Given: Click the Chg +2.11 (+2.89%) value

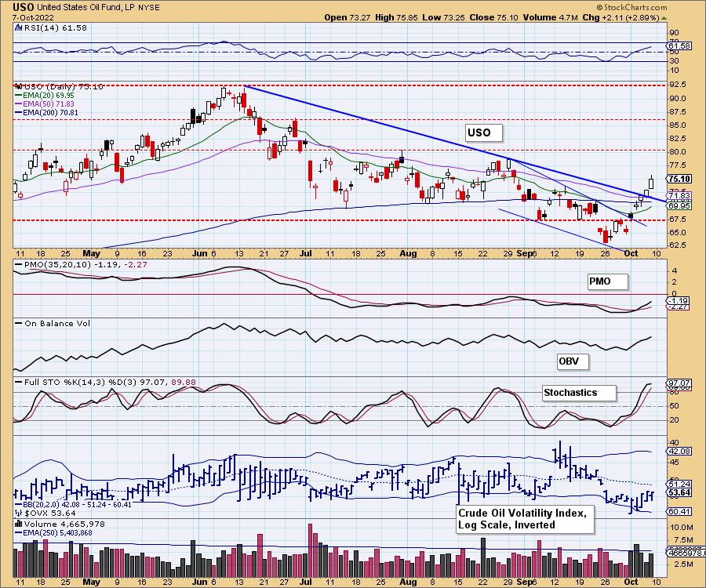Looking at the screenshot, I should pos(620,17).
